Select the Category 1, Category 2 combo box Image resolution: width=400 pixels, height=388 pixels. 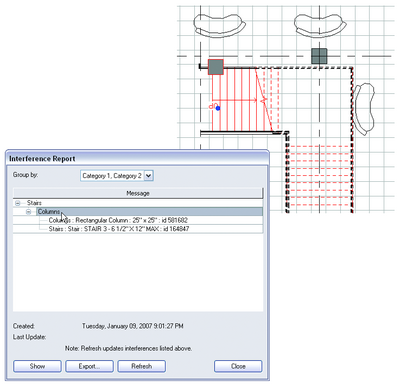point(117,176)
